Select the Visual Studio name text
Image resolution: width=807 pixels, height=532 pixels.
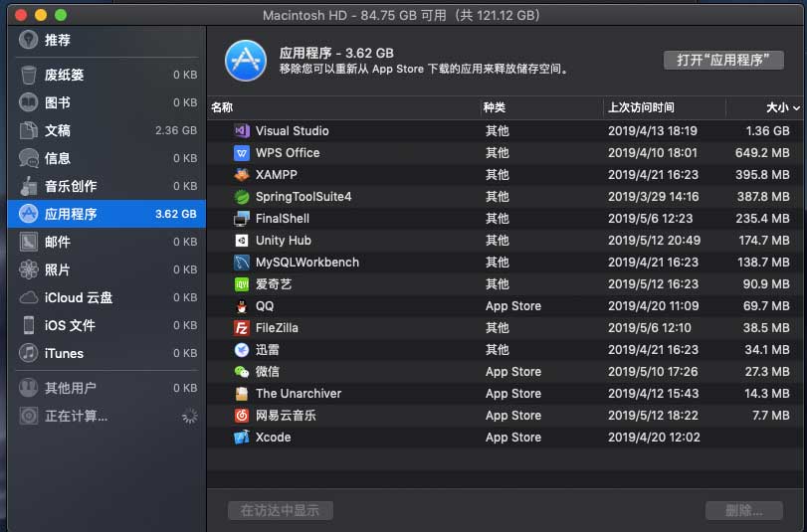coord(292,130)
